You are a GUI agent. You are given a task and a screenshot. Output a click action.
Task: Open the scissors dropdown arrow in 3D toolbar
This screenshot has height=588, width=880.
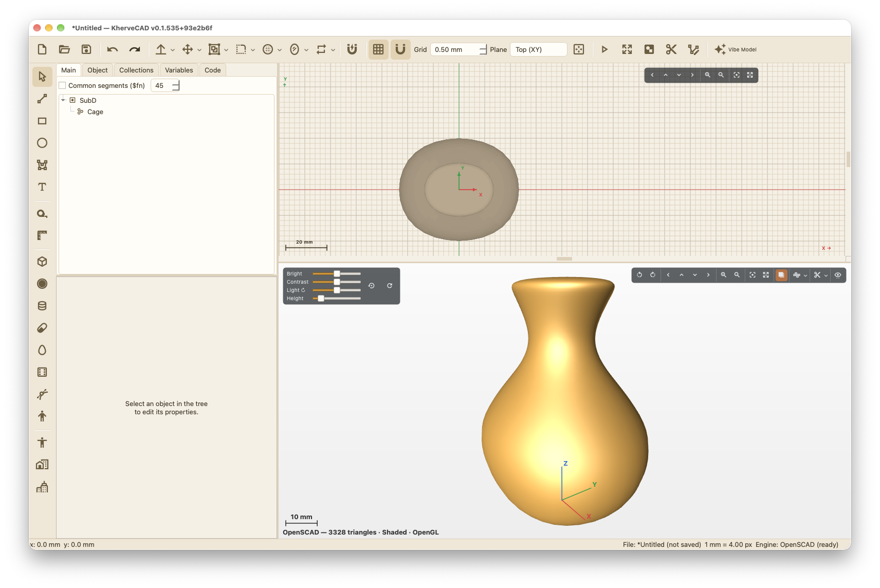click(x=826, y=275)
